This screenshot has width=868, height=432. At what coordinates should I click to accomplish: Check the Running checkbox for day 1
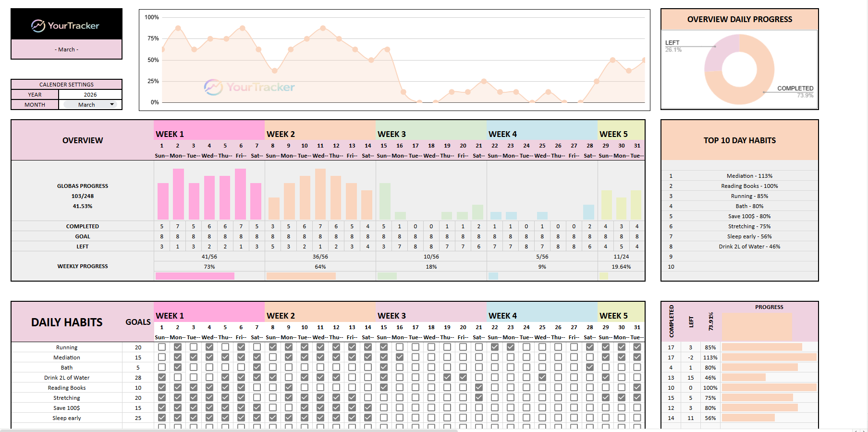pos(162,347)
